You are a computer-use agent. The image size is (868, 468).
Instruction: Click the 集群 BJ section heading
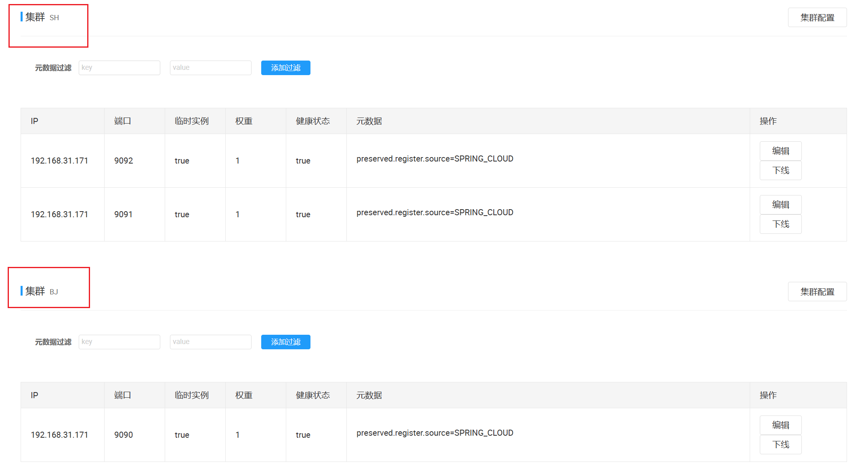41,291
